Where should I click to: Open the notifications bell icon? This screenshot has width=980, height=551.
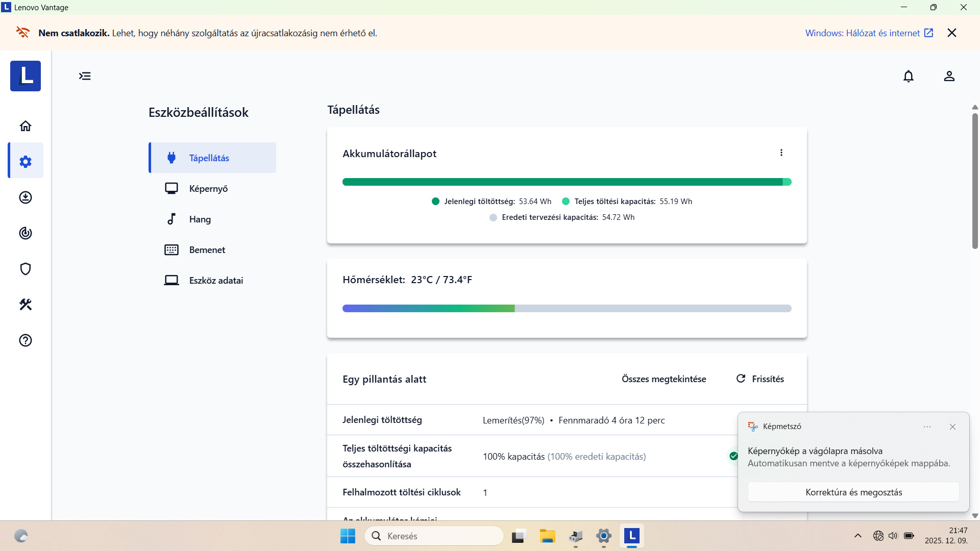[x=909, y=77]
